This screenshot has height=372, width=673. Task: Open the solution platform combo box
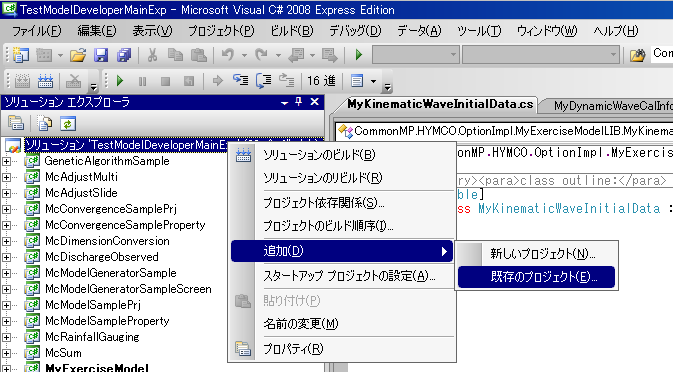(x=541, y=54)
